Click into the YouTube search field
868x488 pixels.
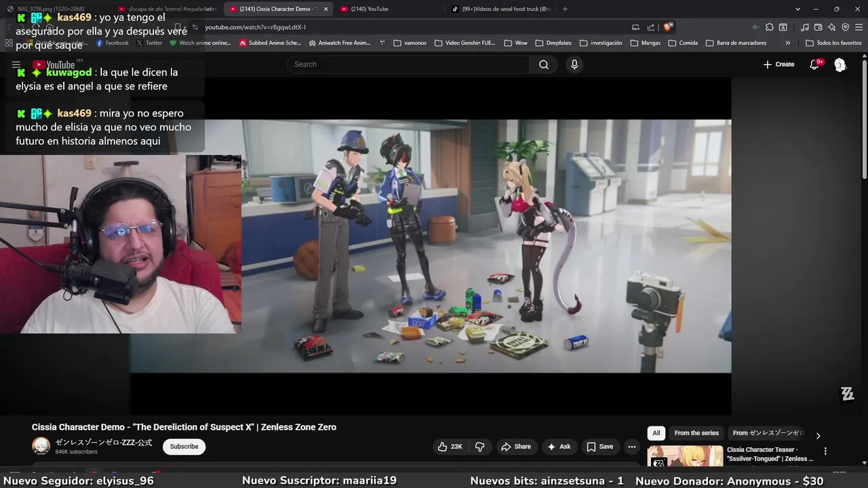tap(409, 64)
